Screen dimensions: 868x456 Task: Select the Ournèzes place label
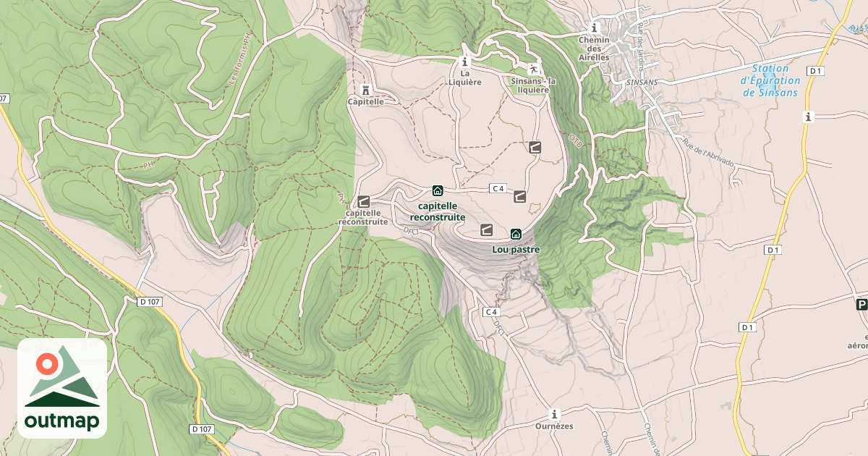(555, 426)
